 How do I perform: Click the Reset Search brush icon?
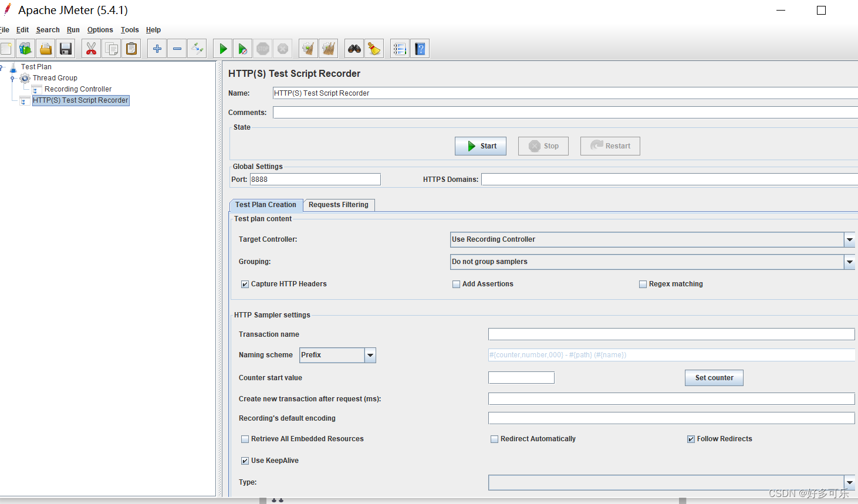click(374, 49)
